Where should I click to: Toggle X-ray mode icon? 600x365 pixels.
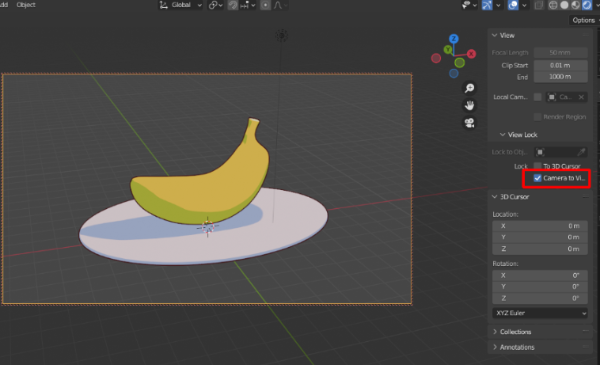(x=539, y=5)
